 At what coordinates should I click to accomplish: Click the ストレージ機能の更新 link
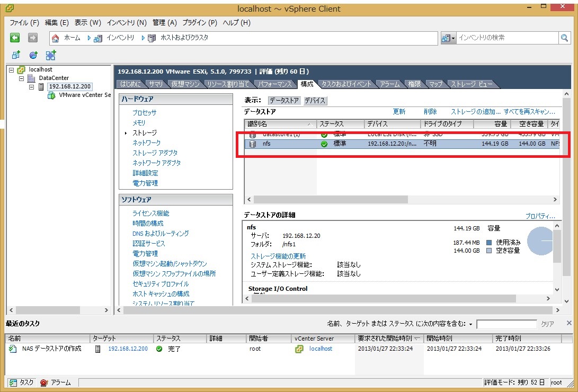pos(278,256)
